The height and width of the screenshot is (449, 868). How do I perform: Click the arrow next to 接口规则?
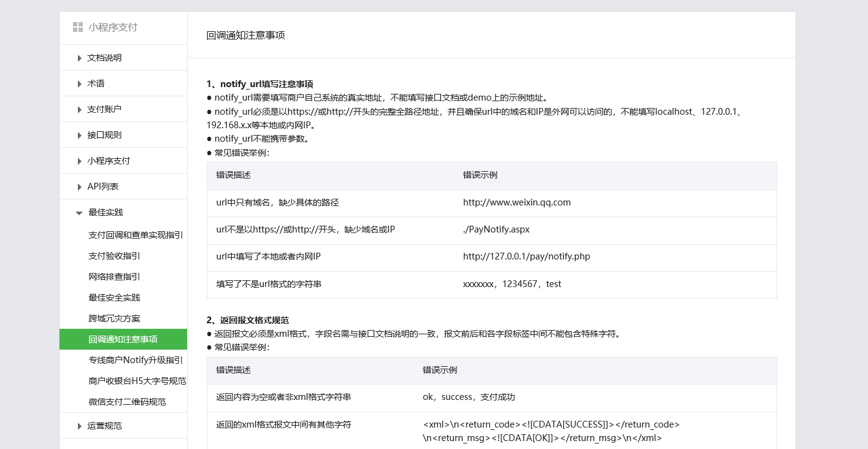pyautogui.click(x=80, y=136)
